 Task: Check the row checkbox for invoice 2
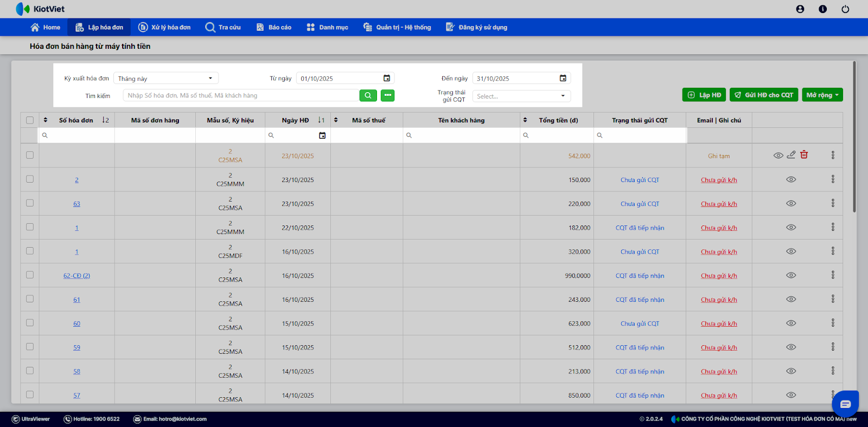click(30, 179)
